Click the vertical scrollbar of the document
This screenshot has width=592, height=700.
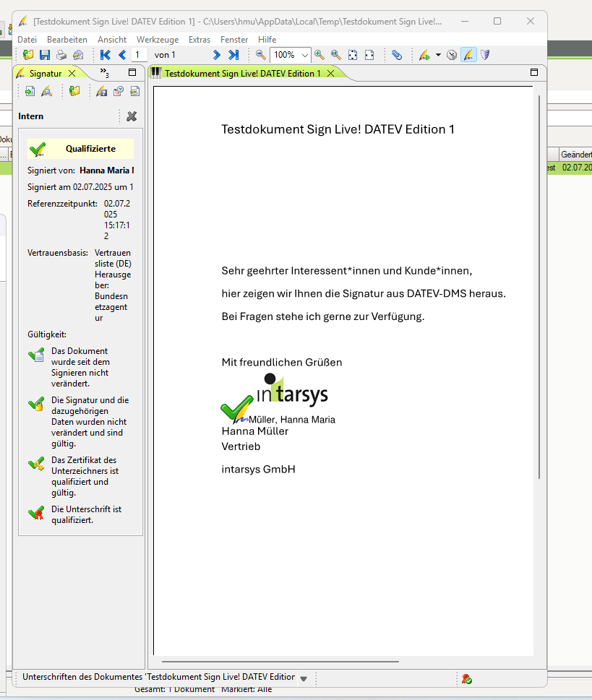coord(539,289)
